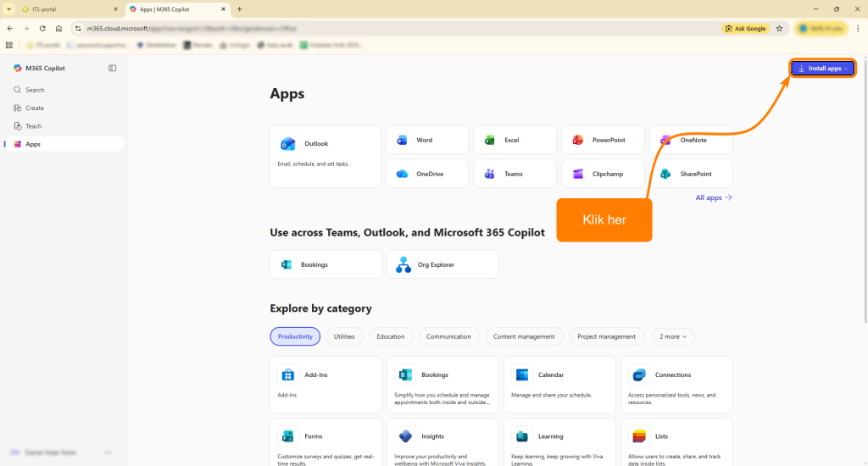Open OneDrive from the apps grid
Image resolution: width=868 pixels, height=466 pixels.
426,174
